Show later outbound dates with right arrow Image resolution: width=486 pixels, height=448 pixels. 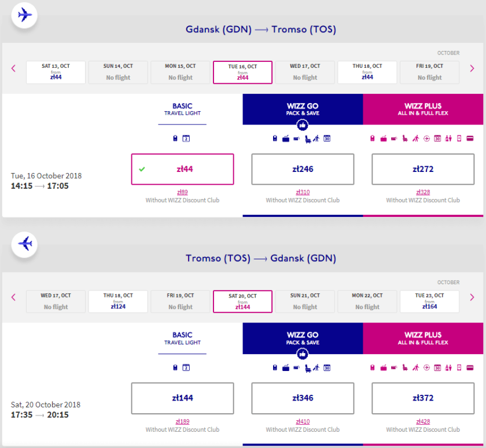tap(472, 68)
